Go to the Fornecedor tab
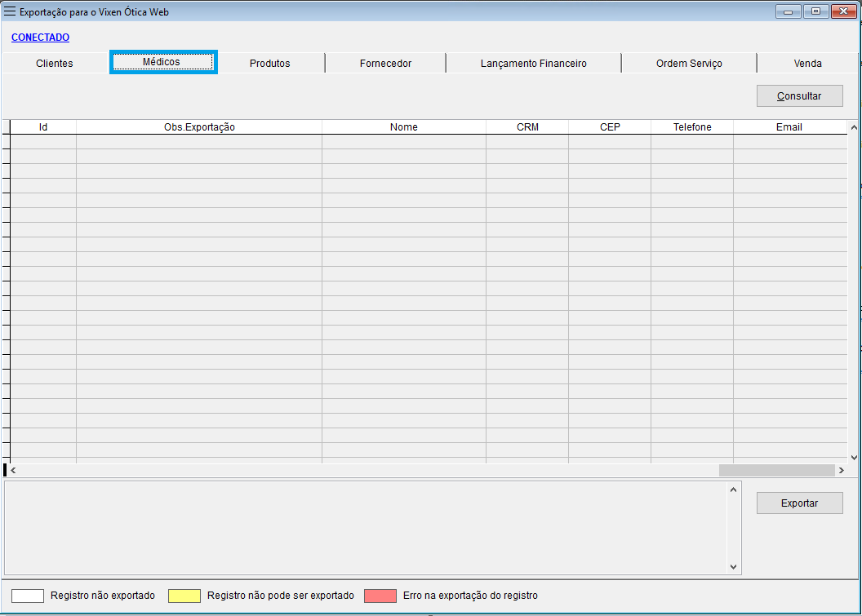The height and width of the screenshot is (616, 862). [x=385, y=64]
